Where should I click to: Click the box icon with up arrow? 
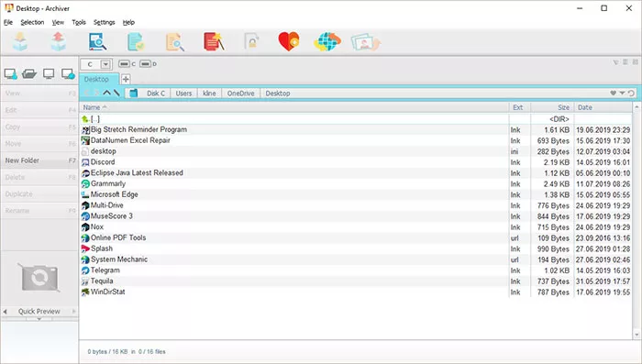pyautogui.click(x=58, y=42)
